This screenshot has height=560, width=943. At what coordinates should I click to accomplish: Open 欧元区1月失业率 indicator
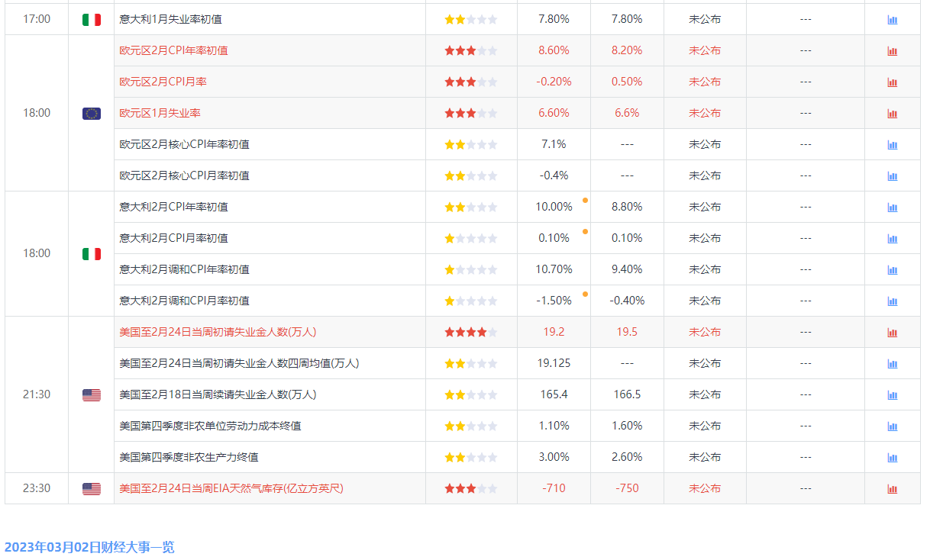click(160, 113)
